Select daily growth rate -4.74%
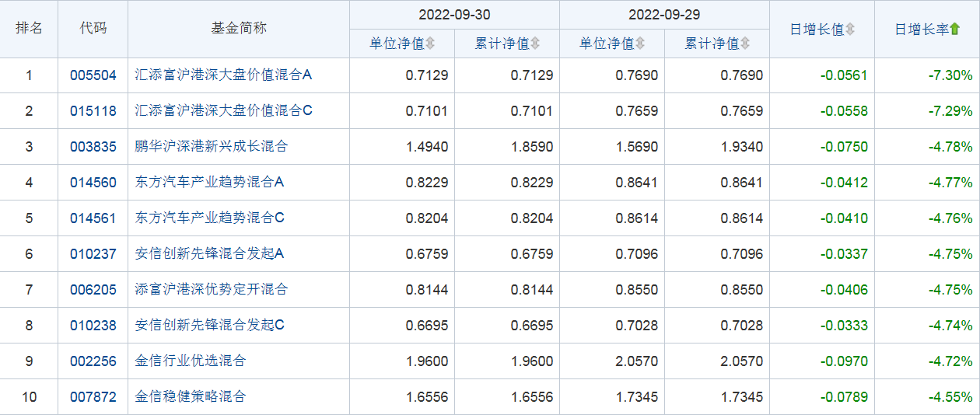This screenshot has width=980, height=415. (950, 326)
